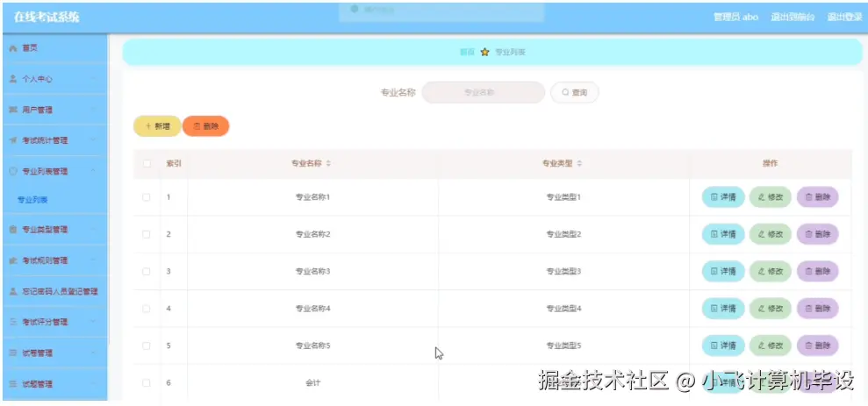Click 退出登录 in the top bar
Viewport: 868px width, 406px height.
(x=845, y=18)
